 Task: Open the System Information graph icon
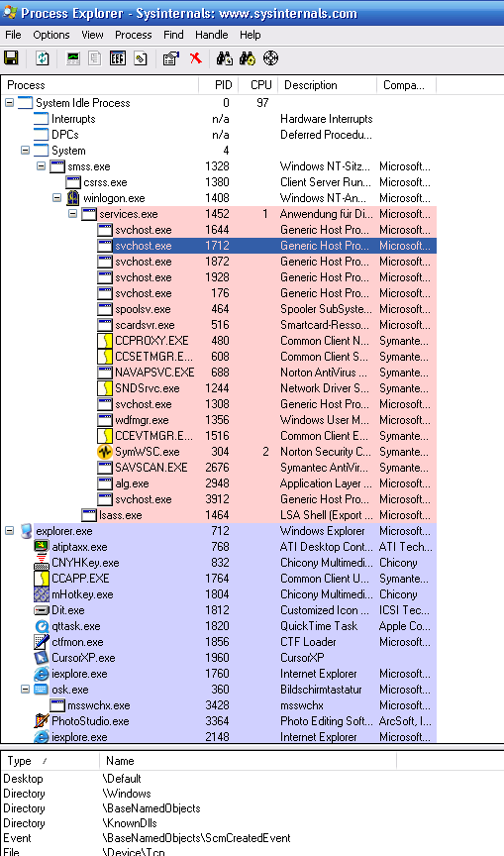72,57
